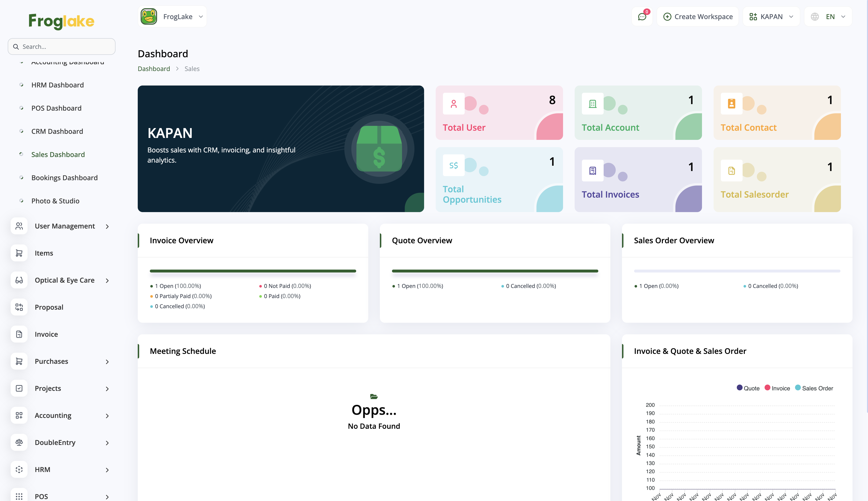
Task: Click the chat messages notification icon
Action: 642,16
